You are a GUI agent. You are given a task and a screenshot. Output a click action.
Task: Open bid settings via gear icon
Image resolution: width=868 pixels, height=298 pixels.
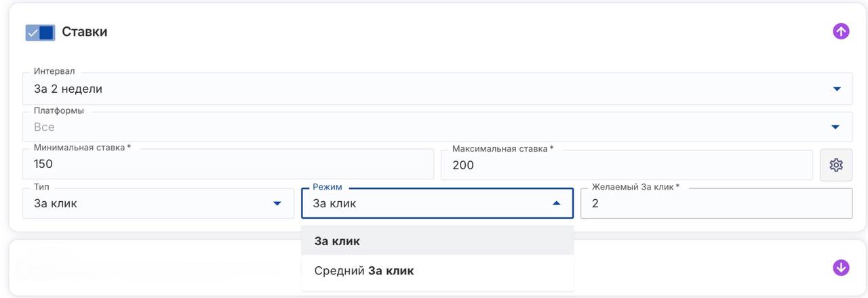click(x=835, y=165)
